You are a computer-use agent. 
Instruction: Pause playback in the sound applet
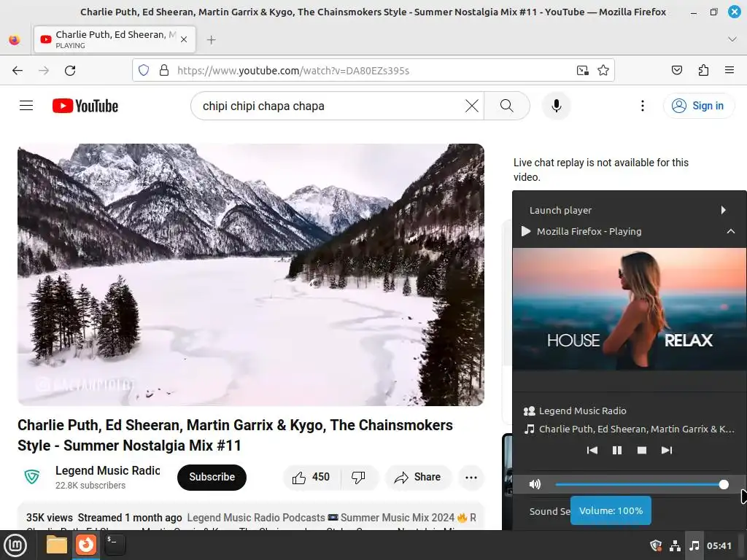pos(617,450)
